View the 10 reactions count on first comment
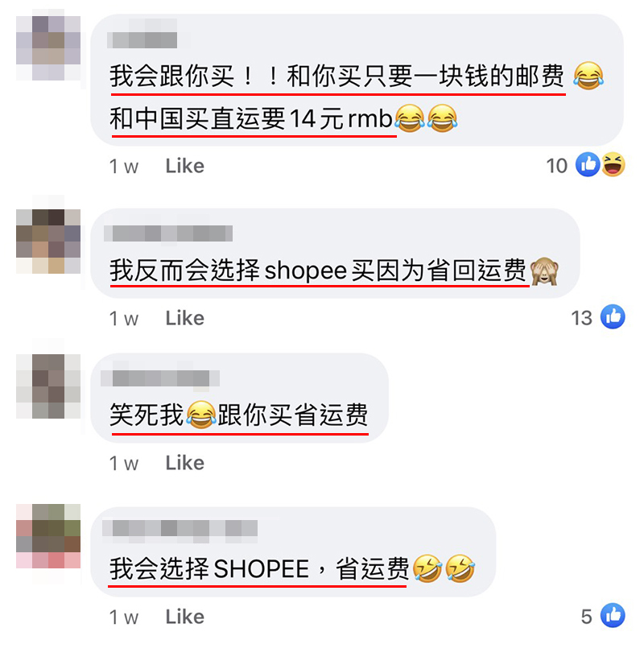644x669 pixels. click(x=556, y=166)
